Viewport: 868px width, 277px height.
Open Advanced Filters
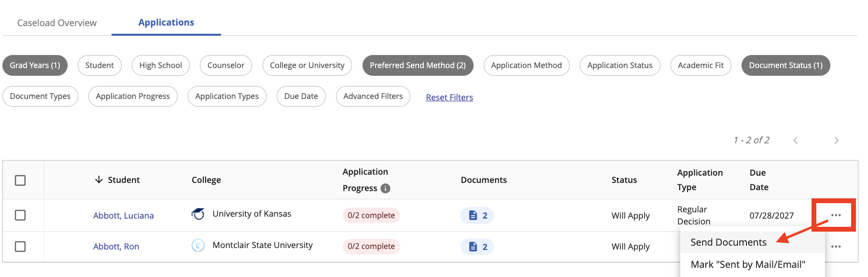pos(373,96)
